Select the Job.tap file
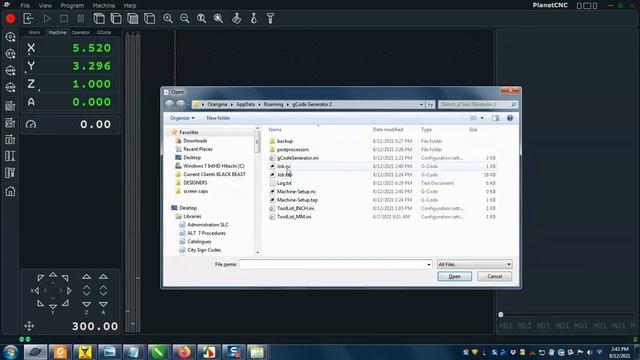640x360 pixels. (284, 175)
